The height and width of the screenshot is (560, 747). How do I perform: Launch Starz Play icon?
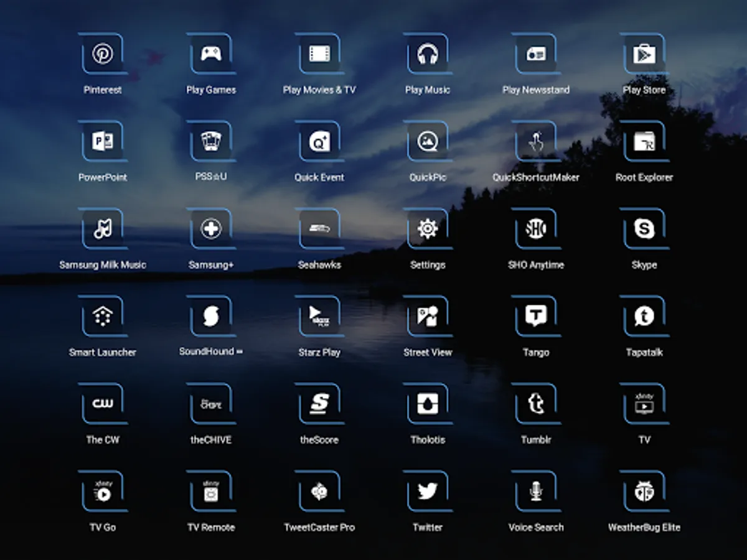tap(319, 317)
